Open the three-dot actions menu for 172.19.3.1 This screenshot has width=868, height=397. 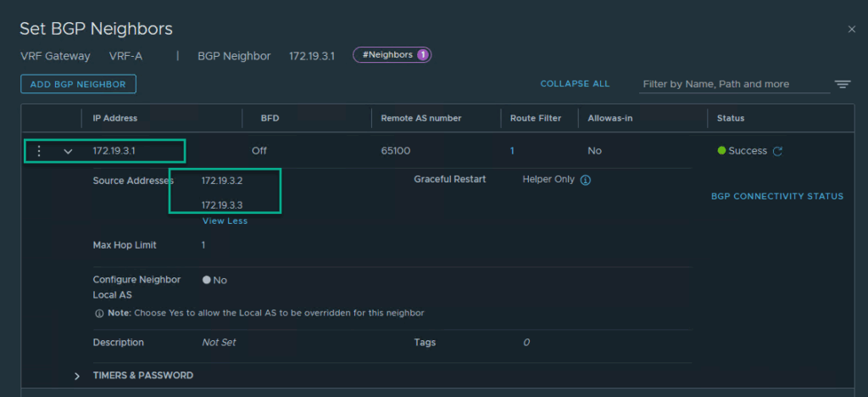pyautogui.click(x=38, y=151)
